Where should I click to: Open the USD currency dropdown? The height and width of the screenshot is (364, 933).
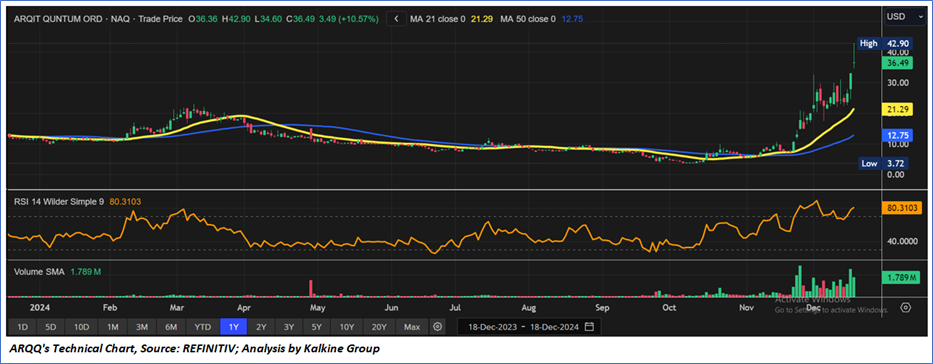[x=904, y=17]
